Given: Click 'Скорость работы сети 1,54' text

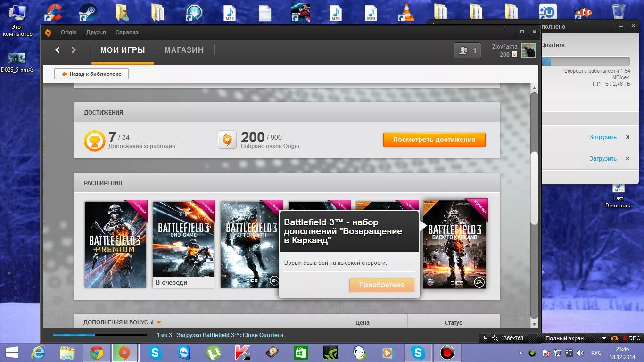Looking at the screenshot, I should pyautogui.click(x=597, y=71).
